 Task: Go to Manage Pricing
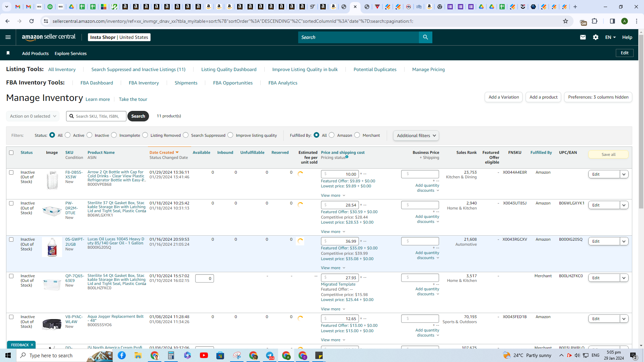[428, 69]
